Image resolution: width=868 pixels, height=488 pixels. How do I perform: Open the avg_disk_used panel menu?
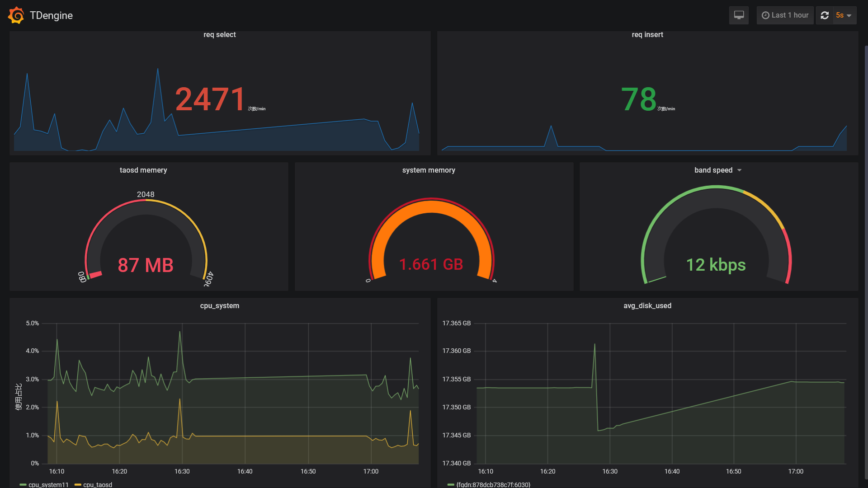click(x=647, y=305)
